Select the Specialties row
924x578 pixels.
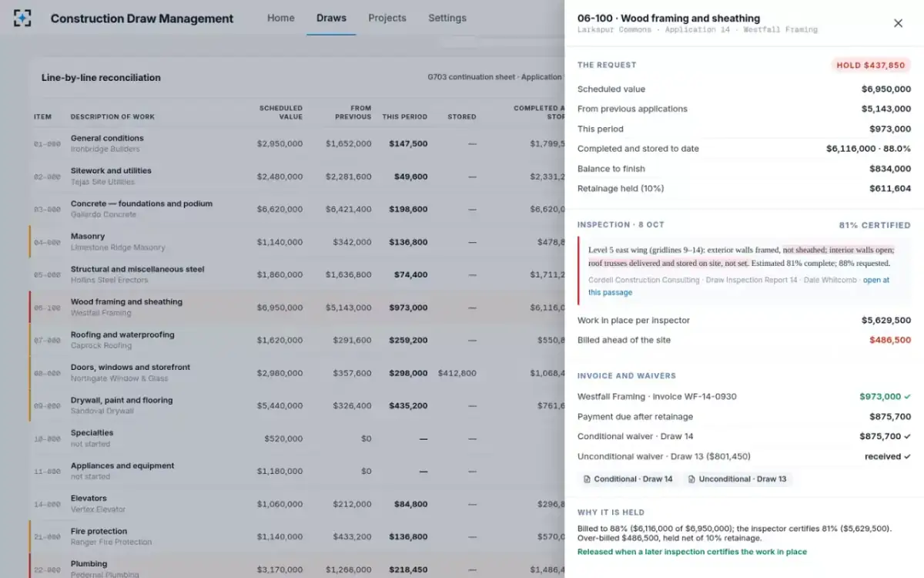(x=297, y=439)
